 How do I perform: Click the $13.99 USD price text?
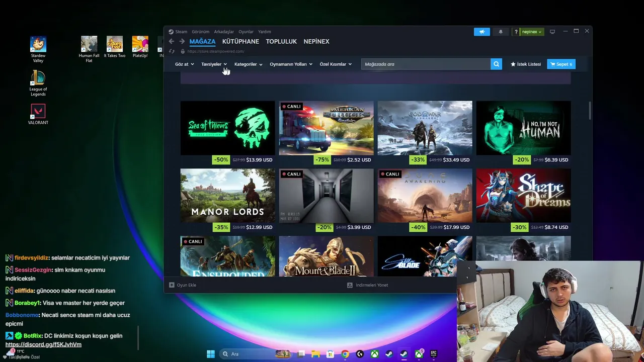(259, 160)
